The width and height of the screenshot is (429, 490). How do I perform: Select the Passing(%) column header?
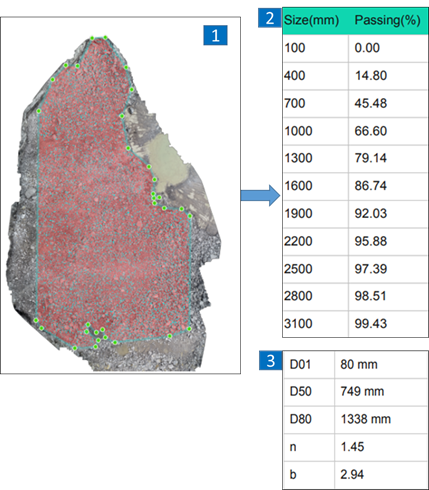pyautogui.click(x=388, y=21)
